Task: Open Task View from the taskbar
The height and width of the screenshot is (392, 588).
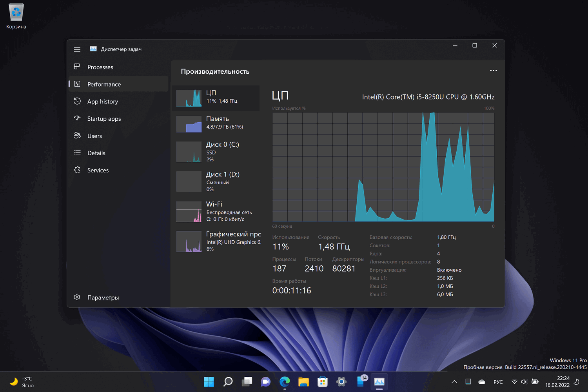Action: [247, 381]
